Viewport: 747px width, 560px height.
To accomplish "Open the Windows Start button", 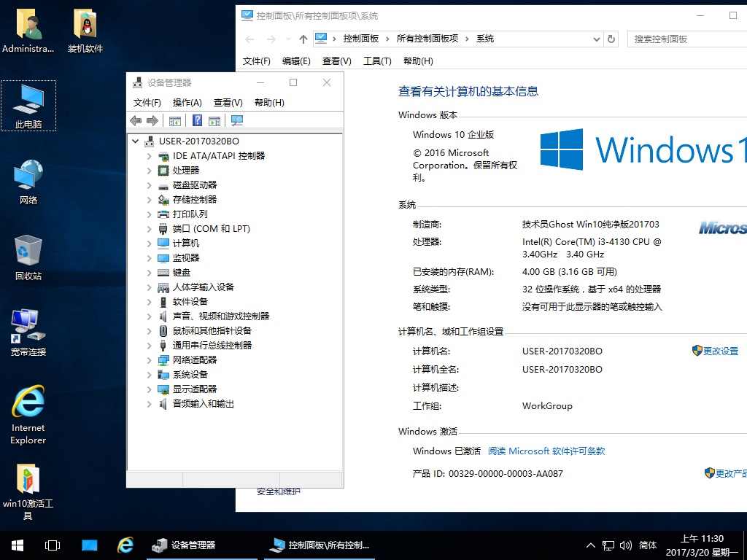I will point(18,545).
